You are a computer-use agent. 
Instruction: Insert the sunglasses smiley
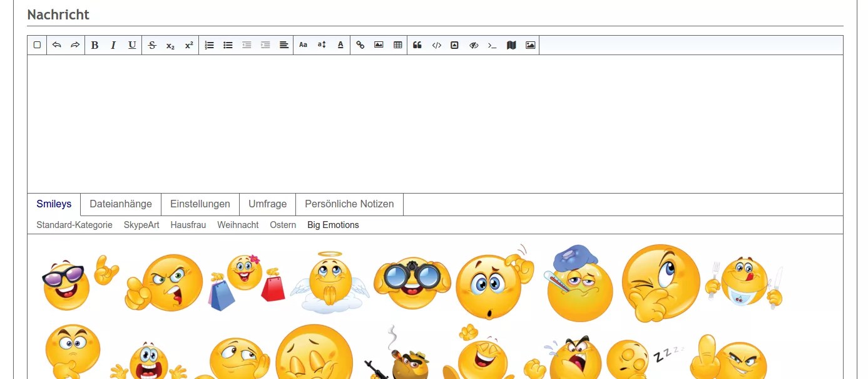point(80,282)
